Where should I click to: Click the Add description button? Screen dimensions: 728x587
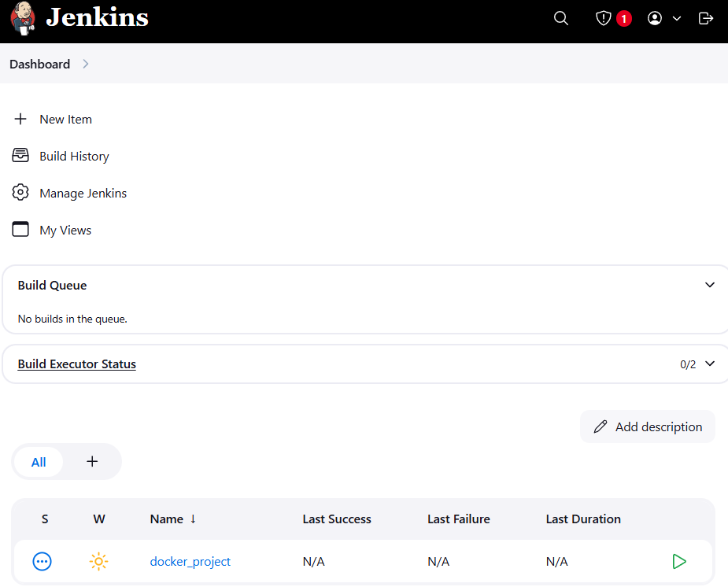coord(647,426)
